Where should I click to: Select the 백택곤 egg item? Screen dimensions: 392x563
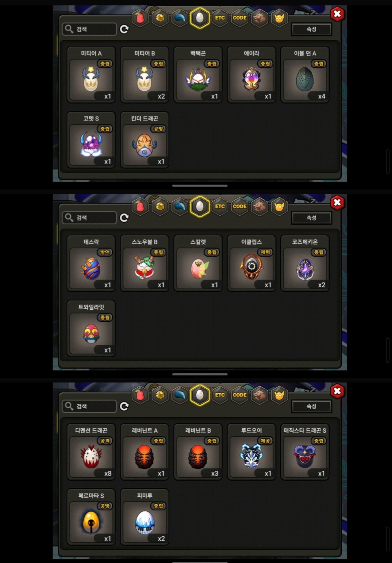(198, 75)
